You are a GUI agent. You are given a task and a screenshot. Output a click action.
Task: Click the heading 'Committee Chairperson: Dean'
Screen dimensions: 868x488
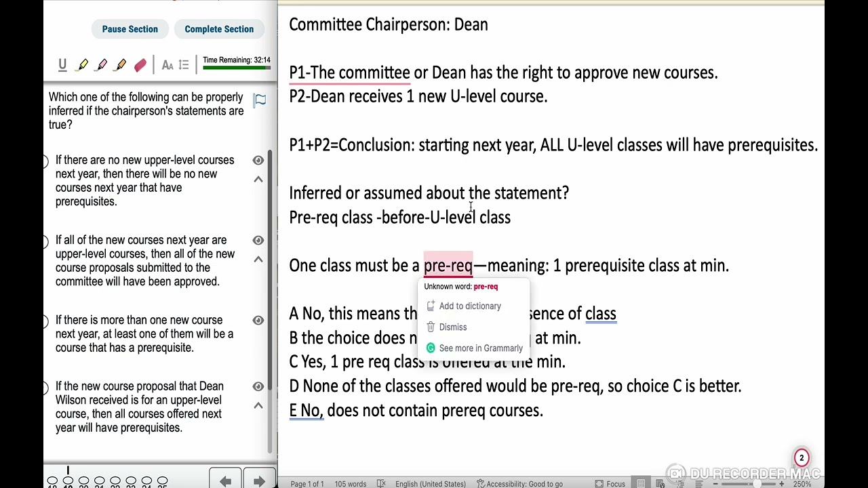tap(389, 25)
